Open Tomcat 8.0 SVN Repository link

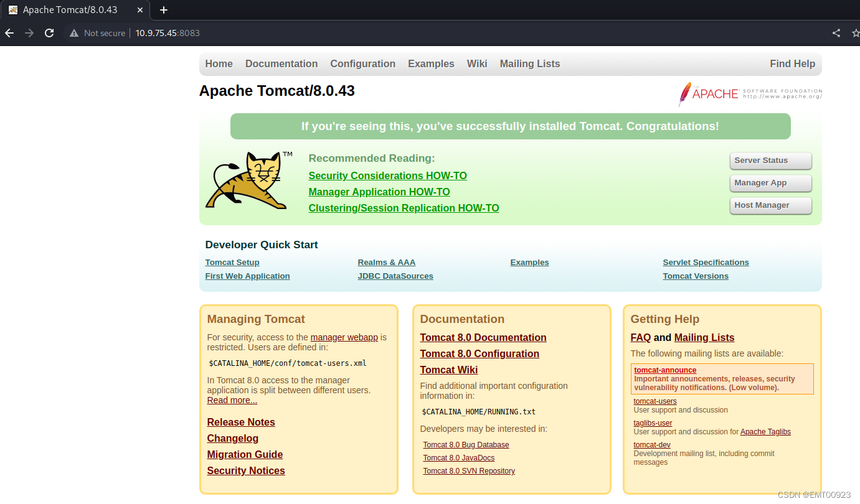[x=469, y=471]
